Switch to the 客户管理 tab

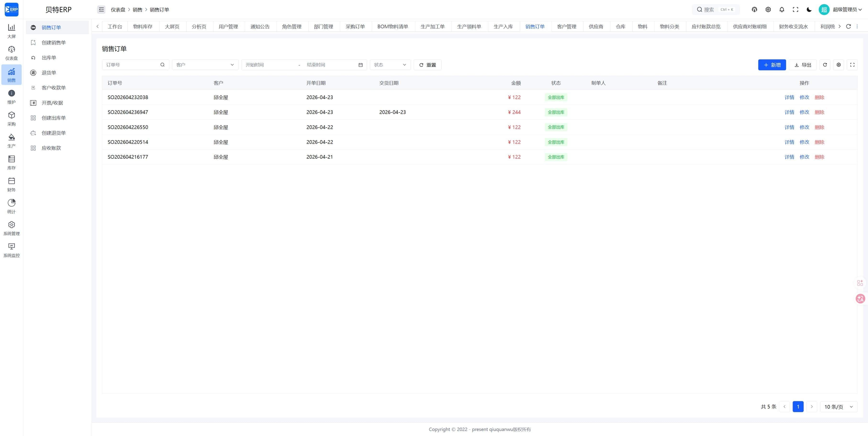(x=567, y=27)
